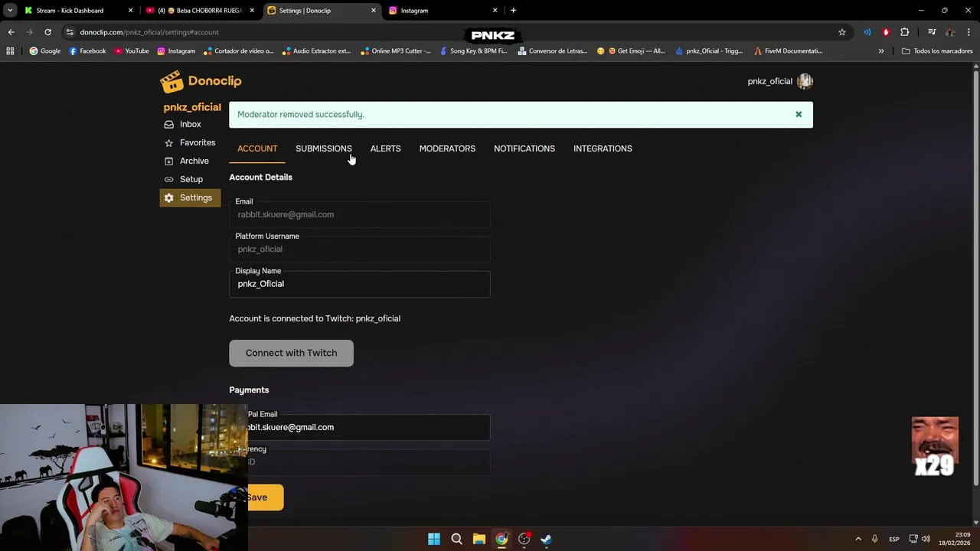This screenshot has width=980, height=551.
Task: Click the browser back arrow
Action: (x=11, y=32)
